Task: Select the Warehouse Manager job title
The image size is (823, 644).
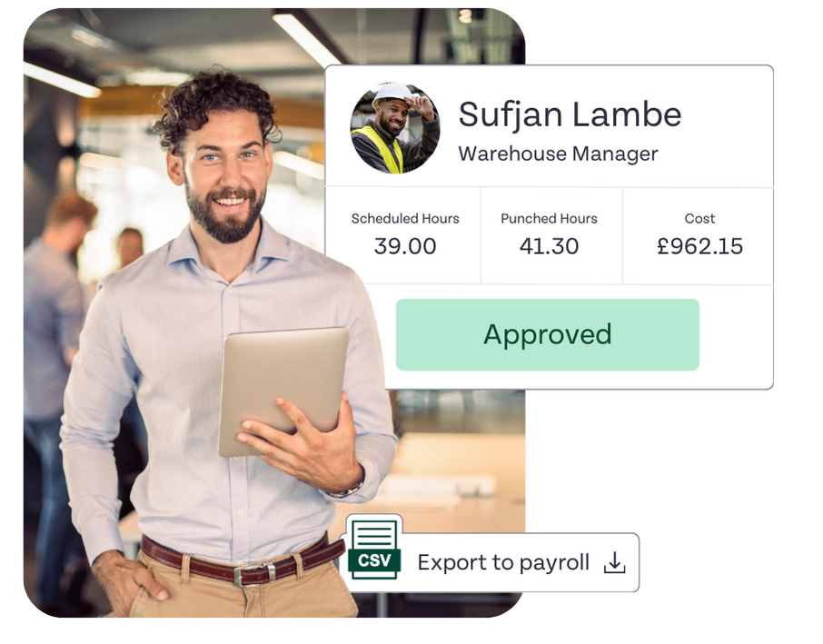Action: pyautogui.click(x=558, y=154)
